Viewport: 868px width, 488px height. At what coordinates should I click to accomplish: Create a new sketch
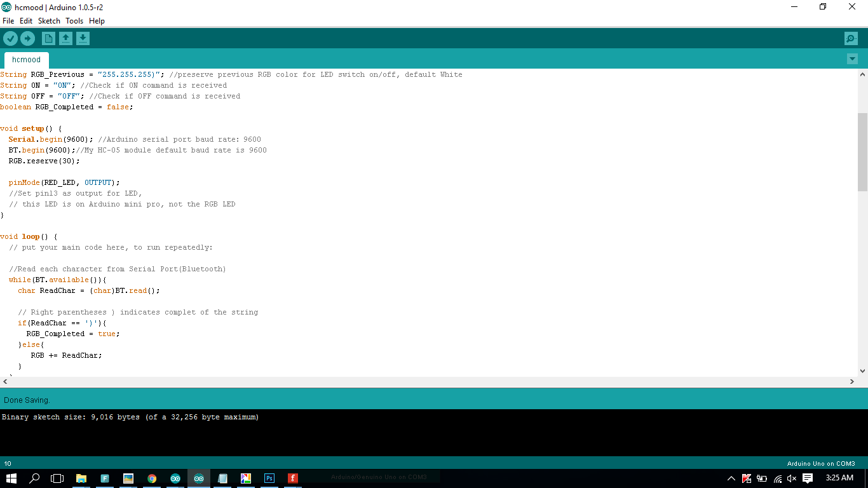tap(48, 38)
